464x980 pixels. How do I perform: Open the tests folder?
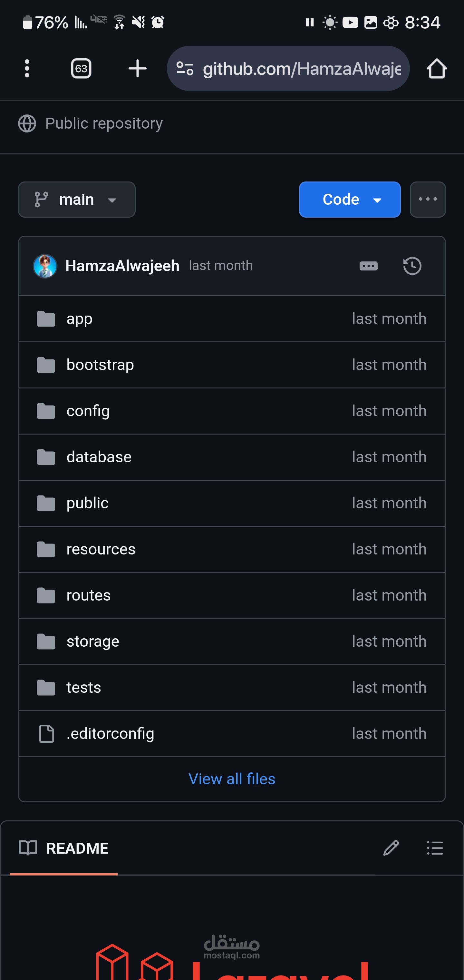click(84, 687)
